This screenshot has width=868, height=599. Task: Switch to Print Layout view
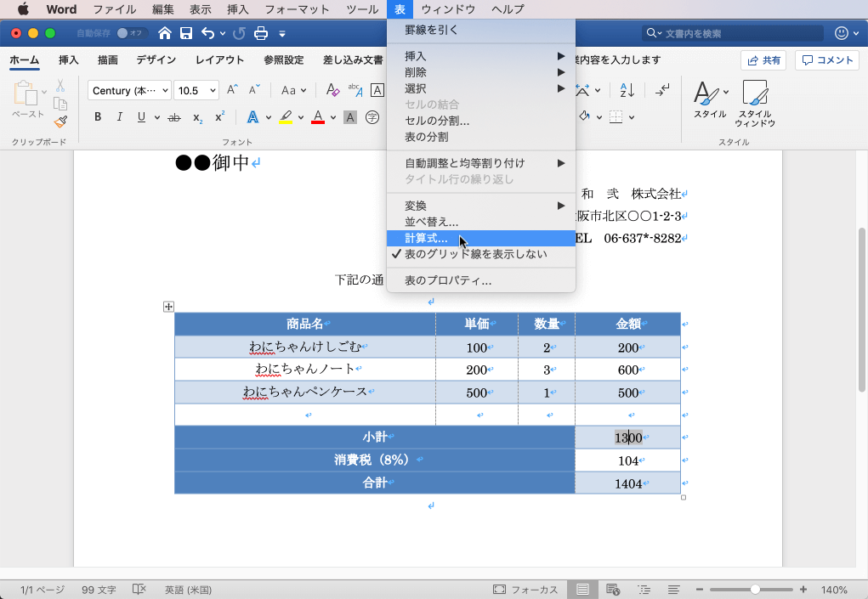pos(582,590)
